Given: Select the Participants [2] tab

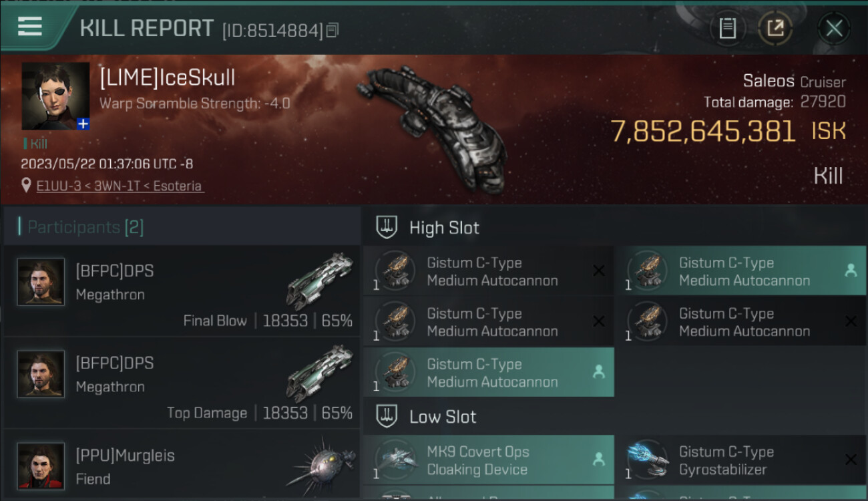Looking at the screenshot, I should click(x=85, y=227).
